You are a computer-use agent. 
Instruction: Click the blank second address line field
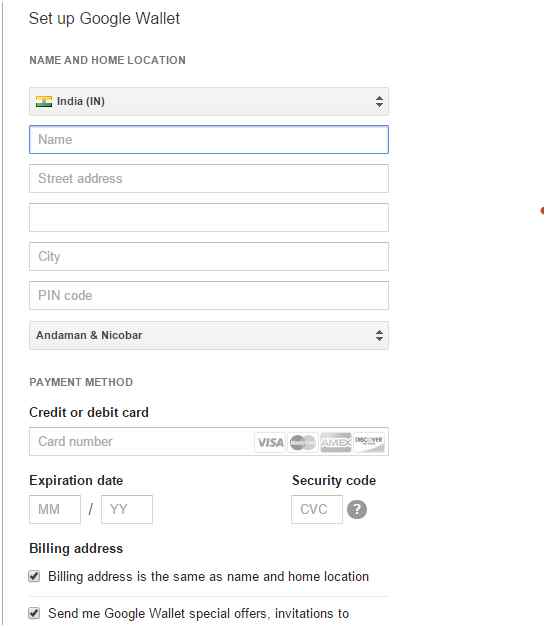pos(208,218)
